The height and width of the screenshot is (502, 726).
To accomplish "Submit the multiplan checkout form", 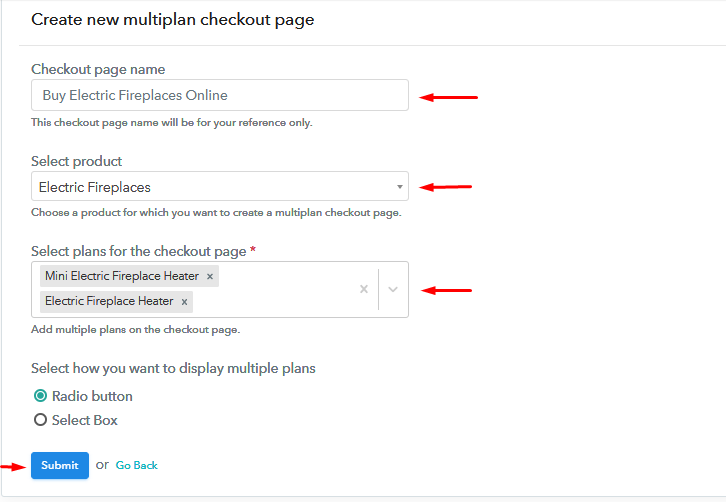I will 60,465.
